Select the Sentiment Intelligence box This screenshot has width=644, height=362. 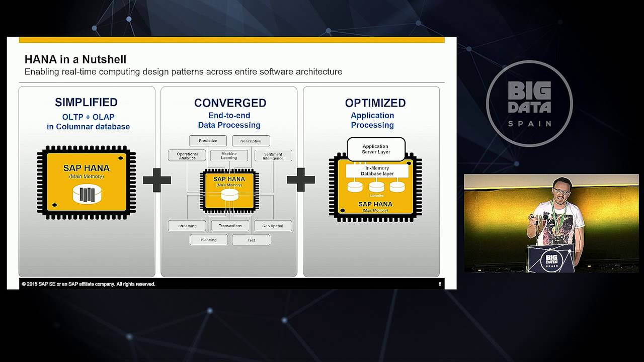click(273, 156)
